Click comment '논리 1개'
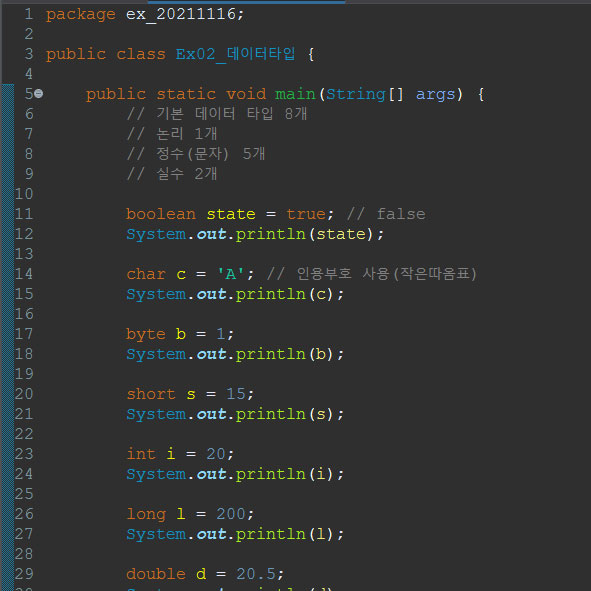This screenshot has height=591, width=591. point(172,134)
